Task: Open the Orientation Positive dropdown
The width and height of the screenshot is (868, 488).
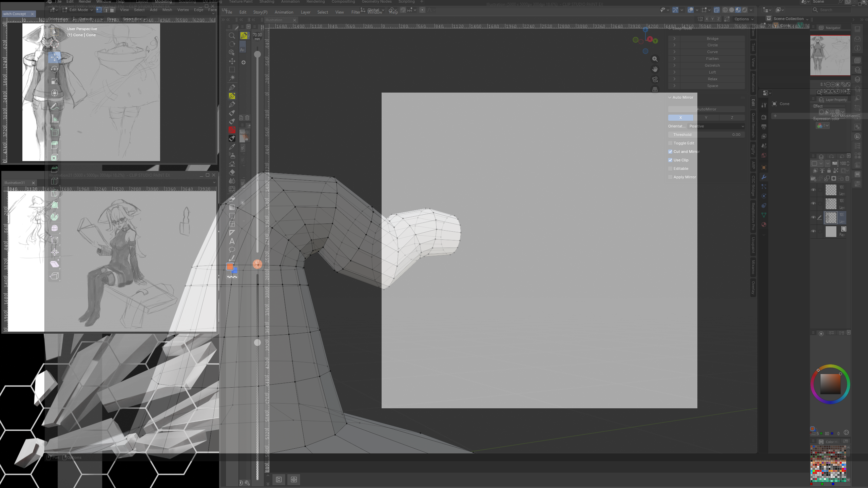Action: 716,126
